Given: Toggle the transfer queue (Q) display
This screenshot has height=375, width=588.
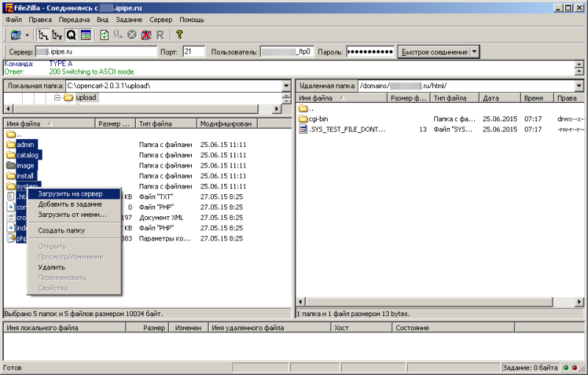Looking at the screenshot, I should [x=71, y=35].
